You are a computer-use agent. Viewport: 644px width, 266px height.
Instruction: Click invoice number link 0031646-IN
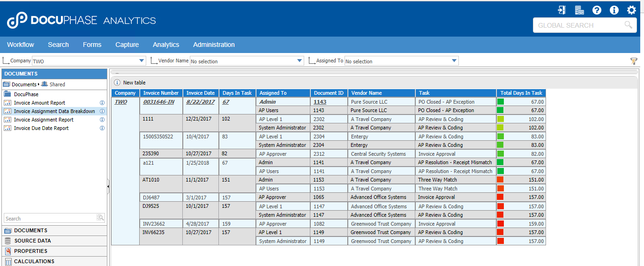(159, 102)
